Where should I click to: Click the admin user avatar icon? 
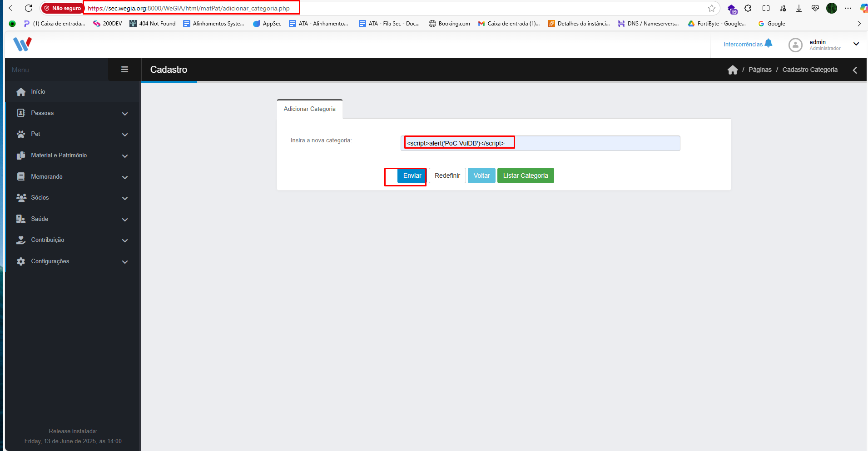795,45
